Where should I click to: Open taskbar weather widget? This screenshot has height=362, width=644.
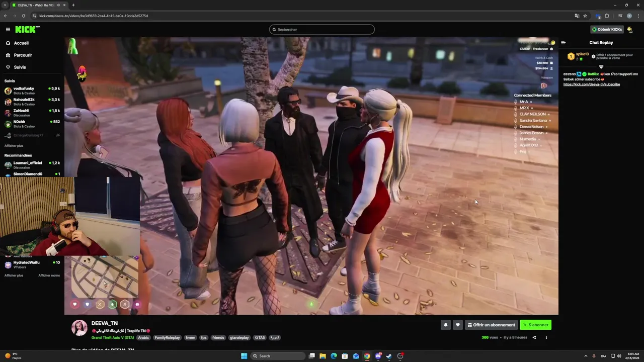13,356
